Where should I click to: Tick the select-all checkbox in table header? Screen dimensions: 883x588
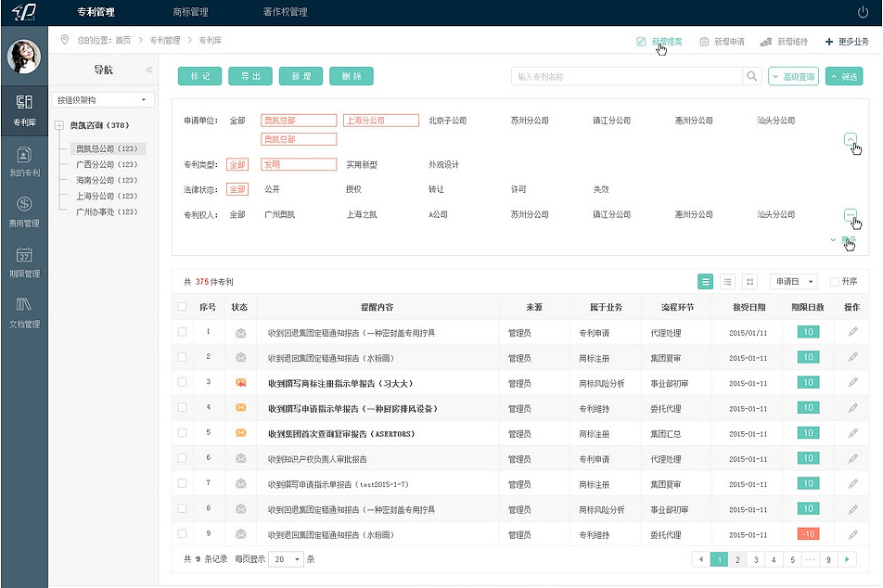[182, 307]
